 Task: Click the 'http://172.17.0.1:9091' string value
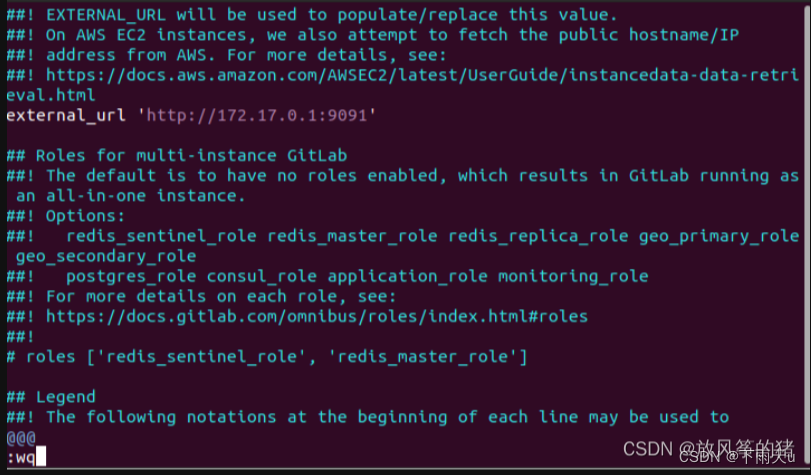[x=260, y=115]
